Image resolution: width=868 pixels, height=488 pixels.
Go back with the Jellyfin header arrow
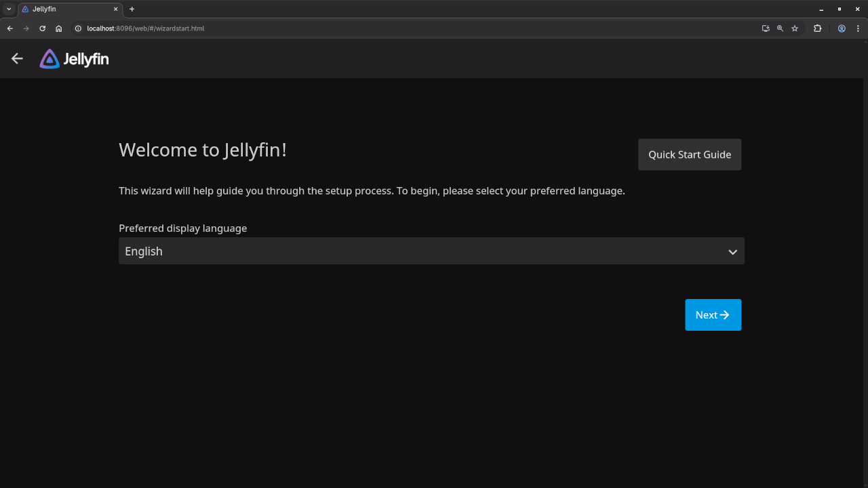[x=17, y=59]
